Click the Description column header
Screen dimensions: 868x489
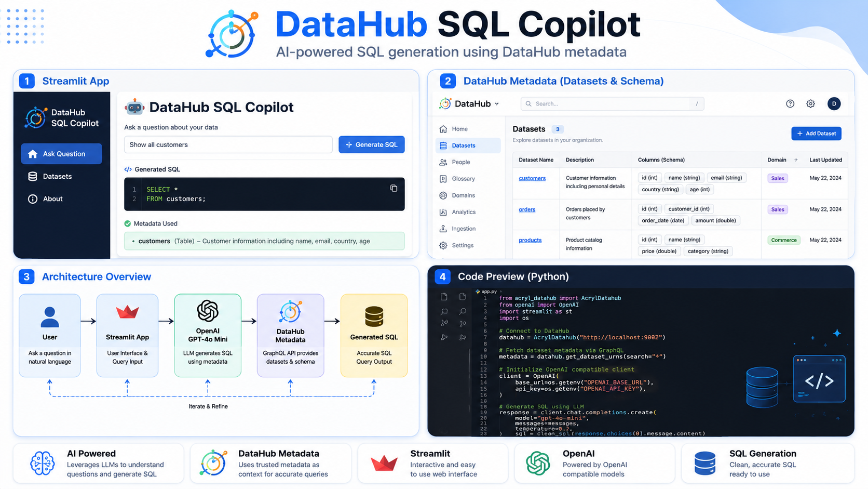580,160
